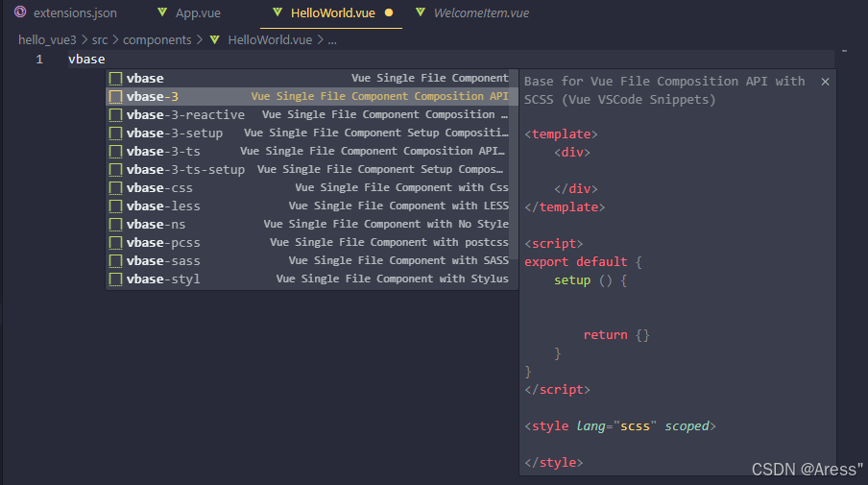Open the WelcomeItem.vue tab
The height and width of the screenshot is (485, 868).
[472, 12]
